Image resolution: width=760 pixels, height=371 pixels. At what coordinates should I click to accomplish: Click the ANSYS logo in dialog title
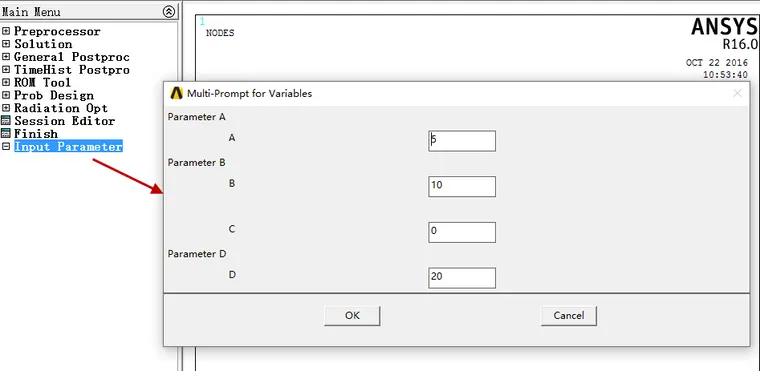click(x=176, y=93)
